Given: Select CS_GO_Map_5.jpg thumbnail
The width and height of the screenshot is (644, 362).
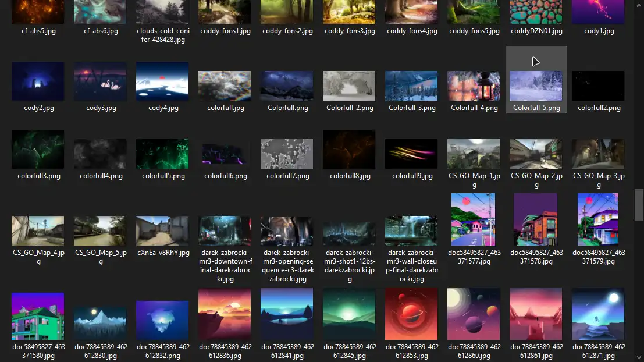Looking at the screenshot, I should pos(100,230).
